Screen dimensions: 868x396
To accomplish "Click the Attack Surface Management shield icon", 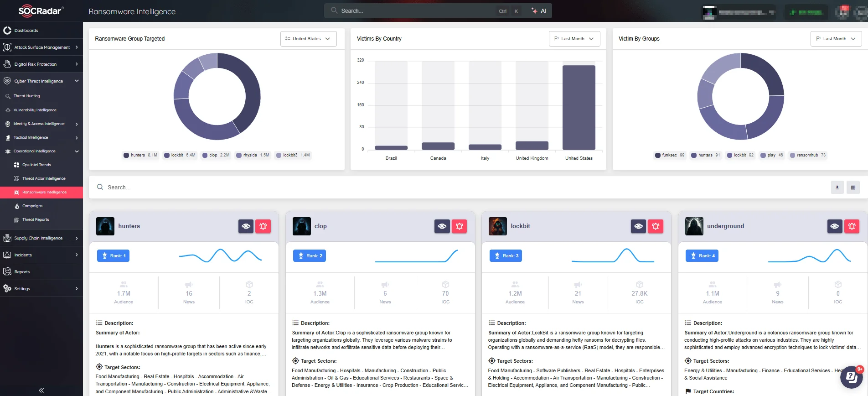I will tap(7, 47).
